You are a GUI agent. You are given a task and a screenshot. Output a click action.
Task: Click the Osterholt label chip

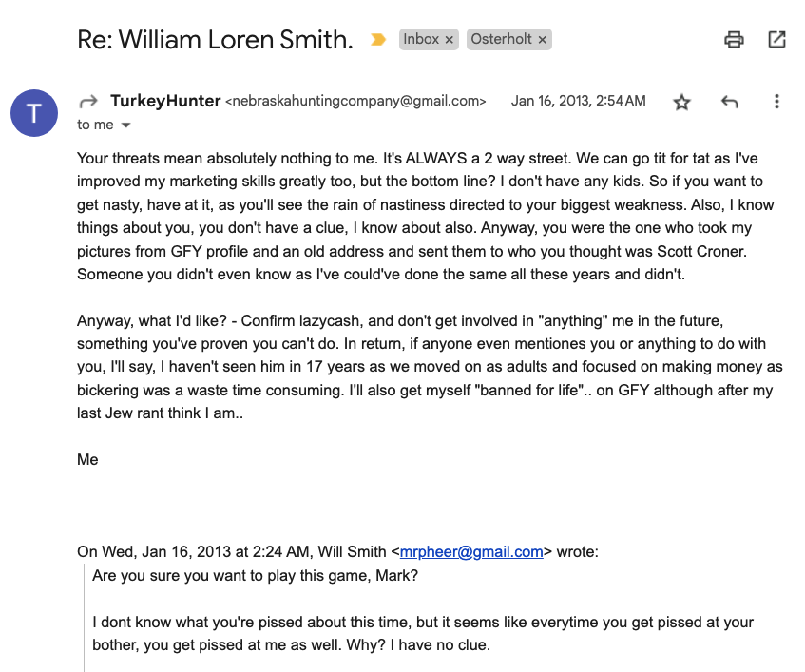[501, 39]
